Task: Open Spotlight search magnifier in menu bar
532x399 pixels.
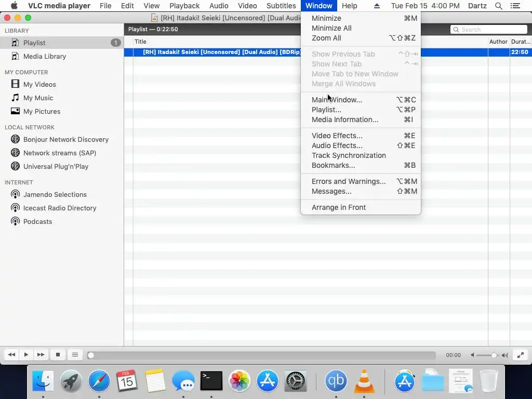Action: 499,6
